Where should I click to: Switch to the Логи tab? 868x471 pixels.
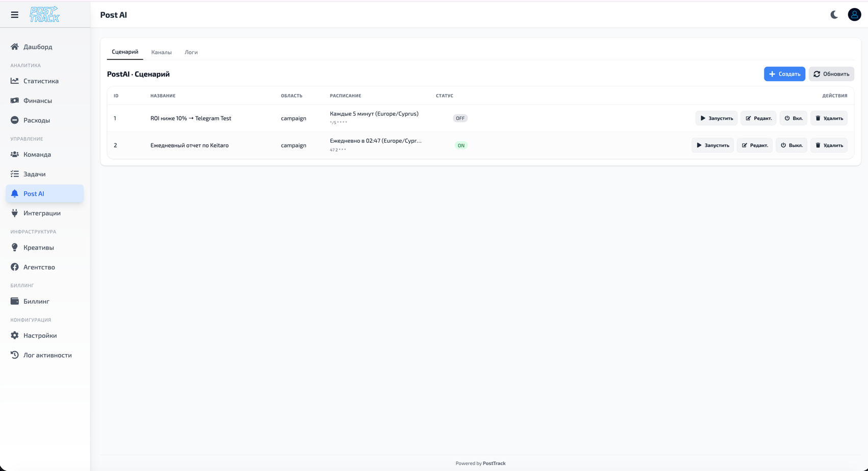[x=191, y=52]
